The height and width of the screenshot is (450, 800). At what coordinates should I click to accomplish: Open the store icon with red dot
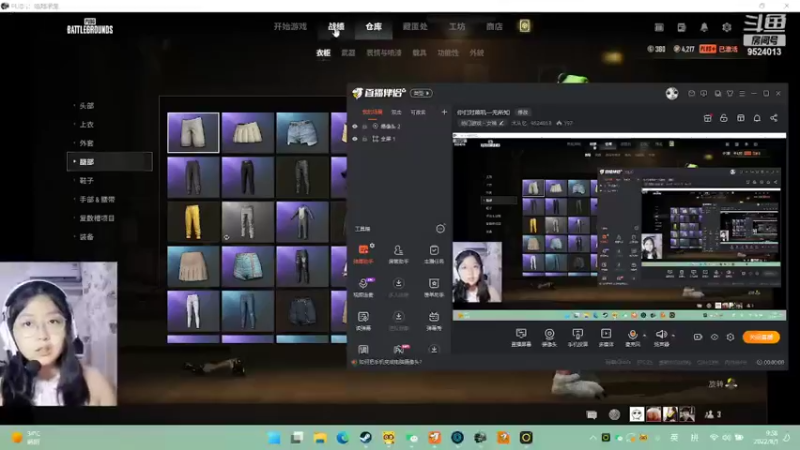[x=707, y=118]
